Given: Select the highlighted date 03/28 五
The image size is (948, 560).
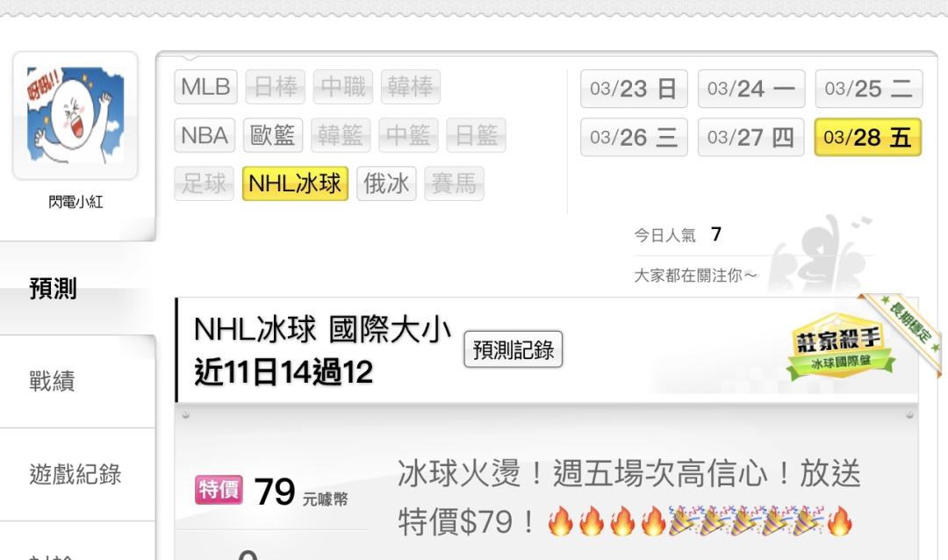Looking at the screenshot, I should [868, 137].
